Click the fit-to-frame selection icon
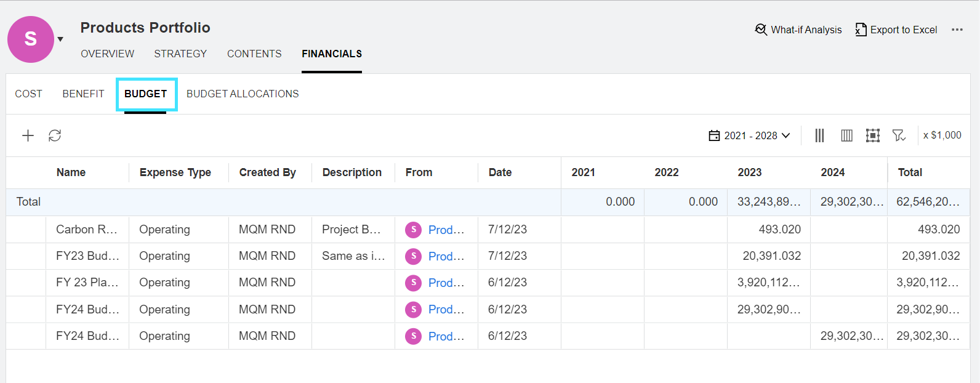This screenshot has width=980, height=383. (872, 135)
